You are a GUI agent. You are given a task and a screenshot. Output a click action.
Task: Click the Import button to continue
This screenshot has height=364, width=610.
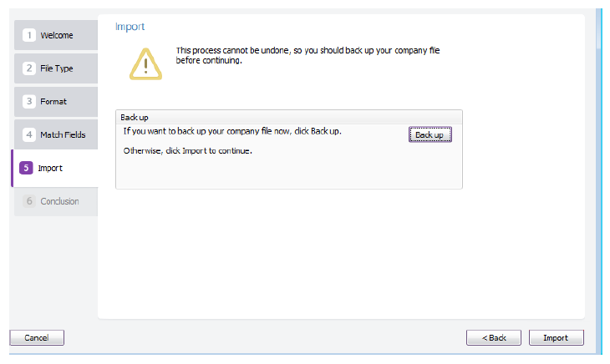coord(556,337)
